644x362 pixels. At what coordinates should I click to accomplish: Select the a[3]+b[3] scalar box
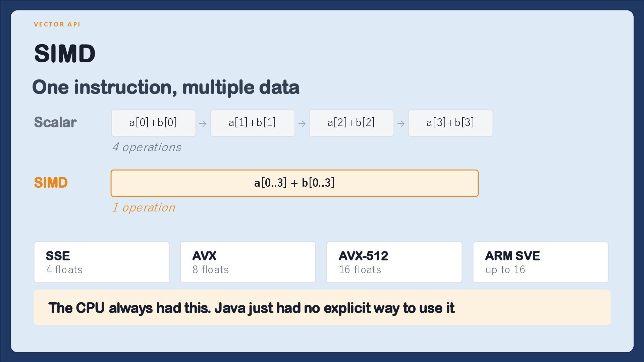pyautogui.click(x=450, y=123)
